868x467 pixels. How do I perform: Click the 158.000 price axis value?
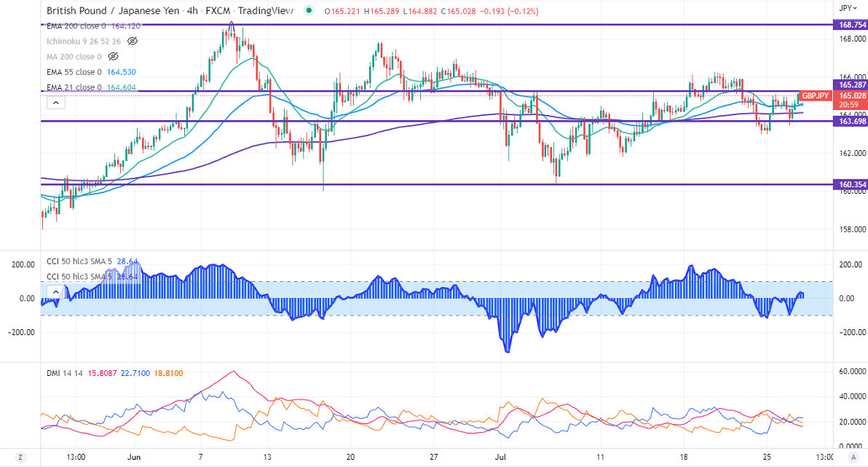[853, 229]
